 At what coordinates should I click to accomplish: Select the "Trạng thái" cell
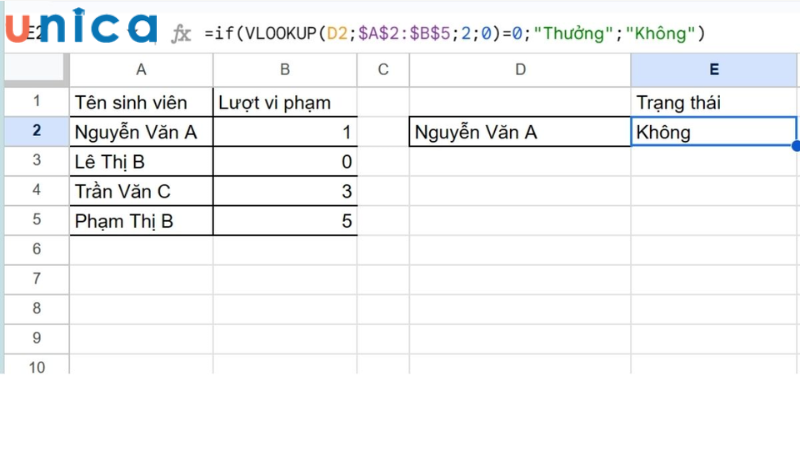714,102
